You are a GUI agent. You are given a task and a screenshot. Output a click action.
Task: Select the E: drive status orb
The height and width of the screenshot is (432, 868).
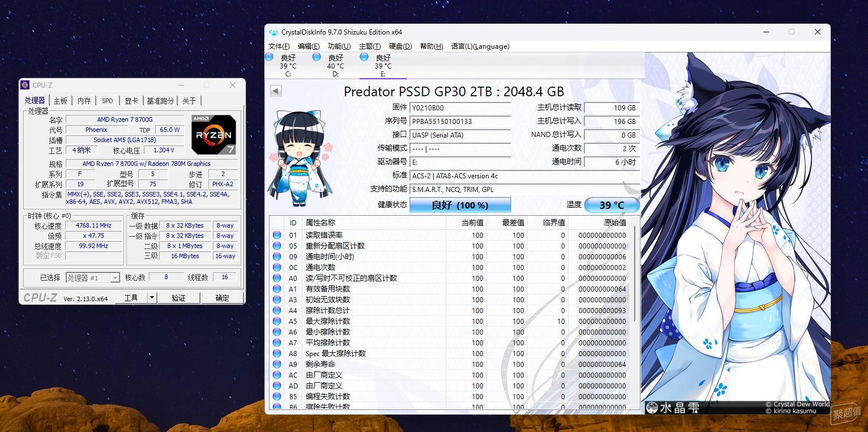365,57
